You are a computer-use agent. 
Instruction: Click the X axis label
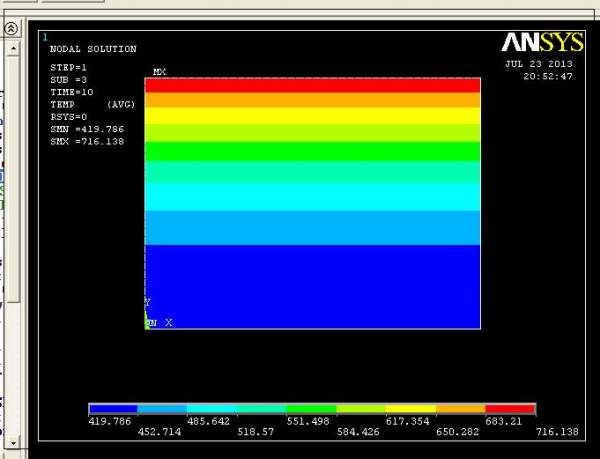168,323
